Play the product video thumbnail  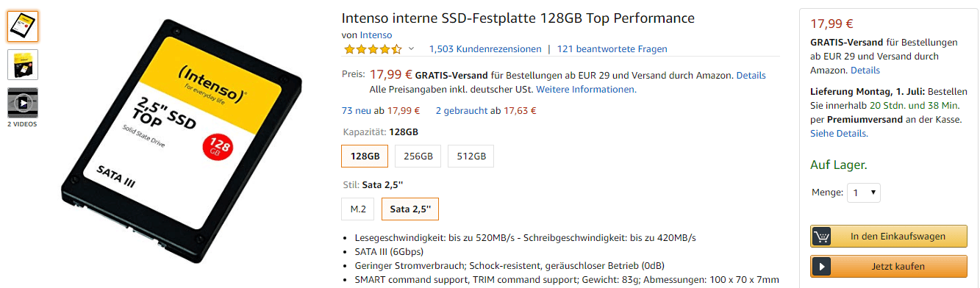23,103
